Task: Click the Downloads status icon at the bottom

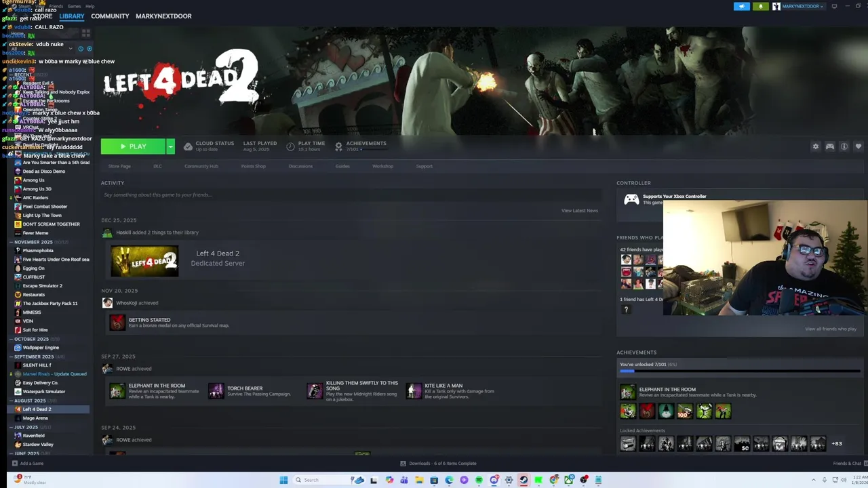Action: tap(403, 464)
